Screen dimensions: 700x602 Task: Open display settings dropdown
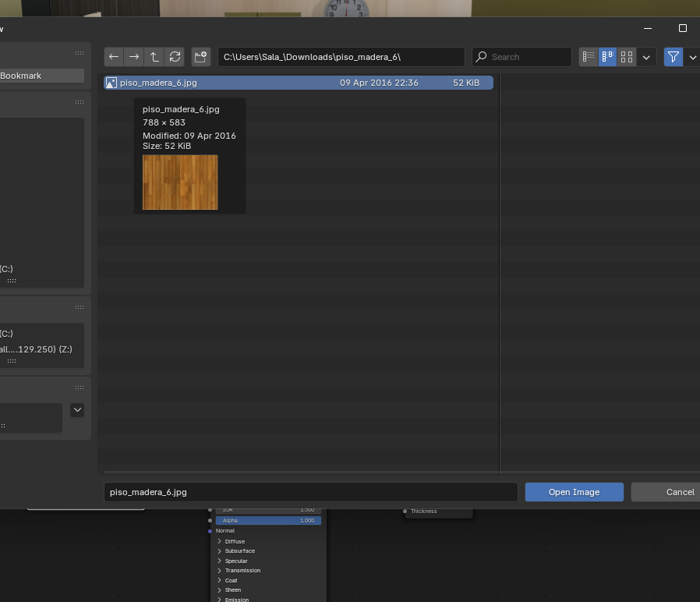pos(646,57)
